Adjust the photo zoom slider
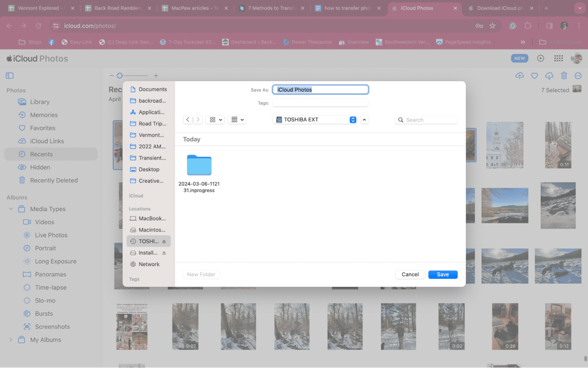Image resolution: width=588 pixels, height=368 pixels. click(120, 76)
